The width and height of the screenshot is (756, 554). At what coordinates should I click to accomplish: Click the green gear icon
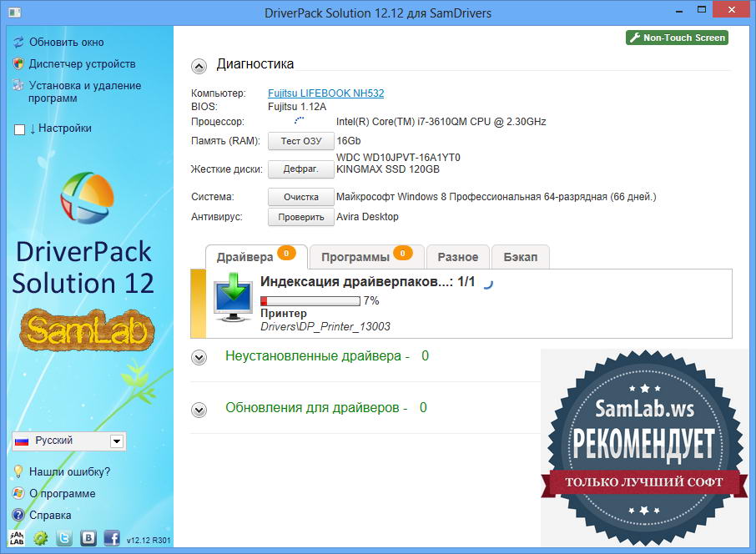[40, 539]
